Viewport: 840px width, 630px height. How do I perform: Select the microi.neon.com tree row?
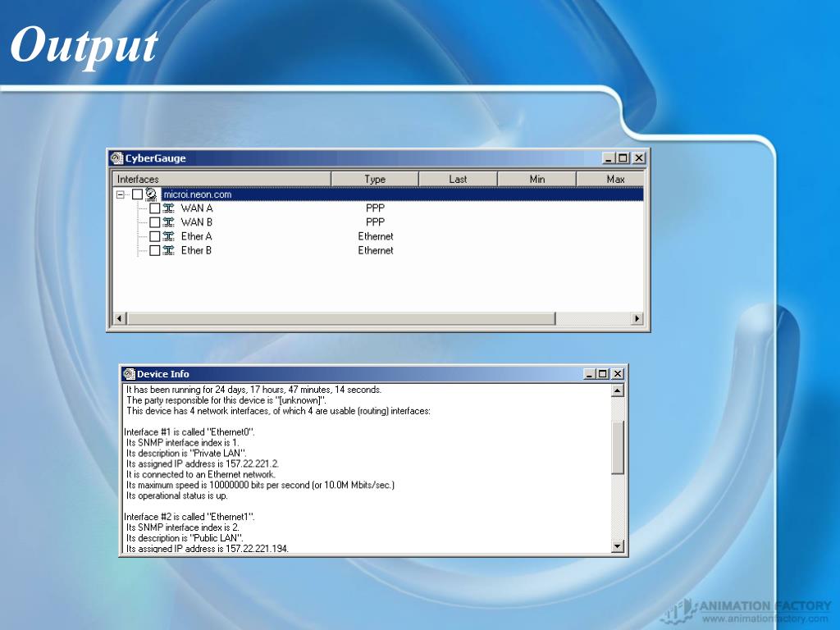click(x=378, y=194)
